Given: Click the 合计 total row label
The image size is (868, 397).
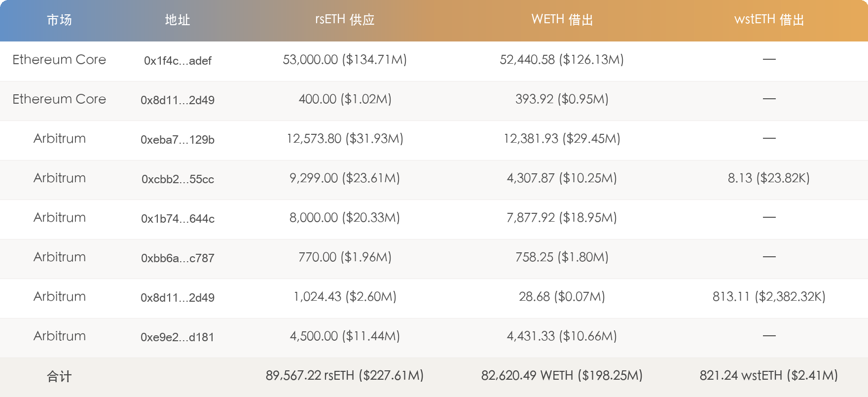Looking at the screenshot, I should point(59,377).
